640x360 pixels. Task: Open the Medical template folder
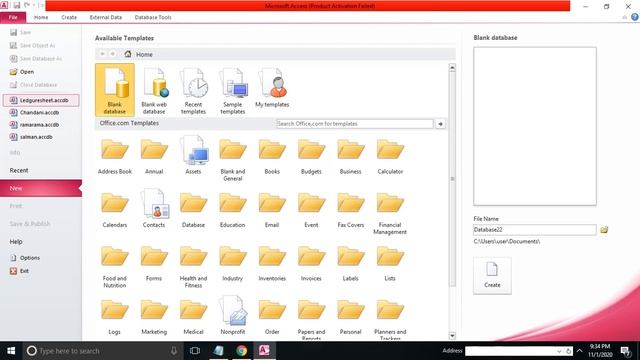(x=193, y=317)
